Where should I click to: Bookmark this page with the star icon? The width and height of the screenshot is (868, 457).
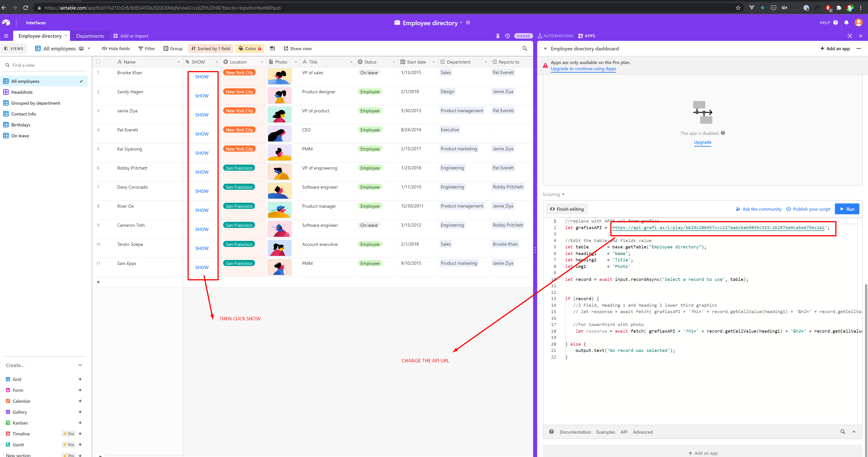tap(738, 7)
